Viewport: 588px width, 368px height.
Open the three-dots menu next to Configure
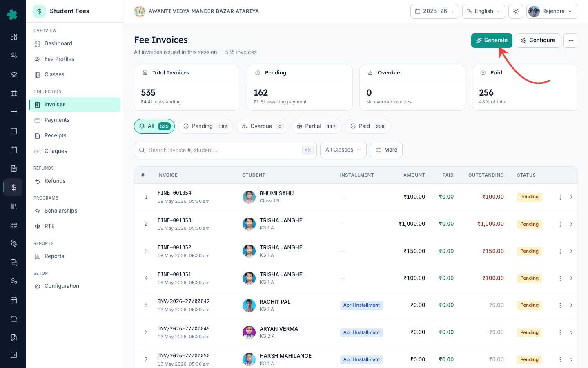coord(571,40)
